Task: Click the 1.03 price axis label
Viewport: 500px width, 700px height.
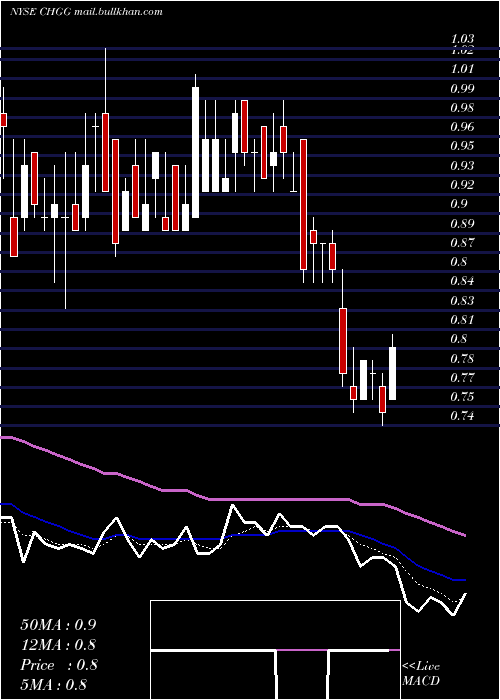Action: click(462, 39)
